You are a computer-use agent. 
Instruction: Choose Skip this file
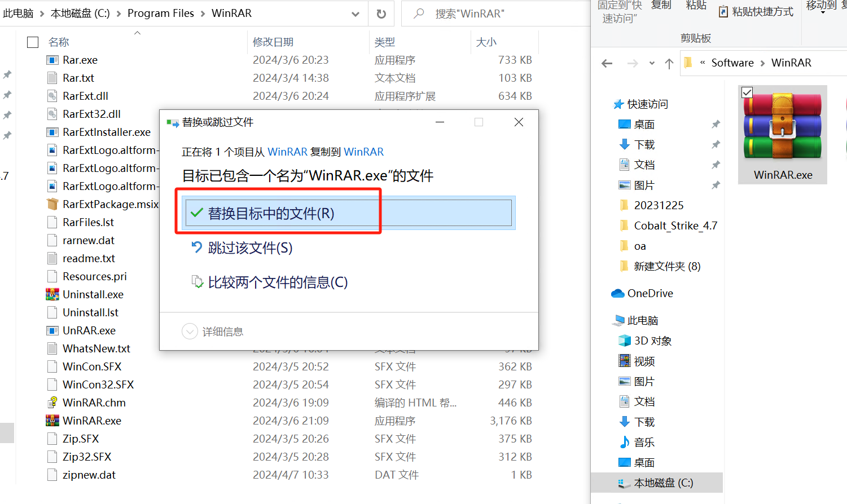[250, 248]
